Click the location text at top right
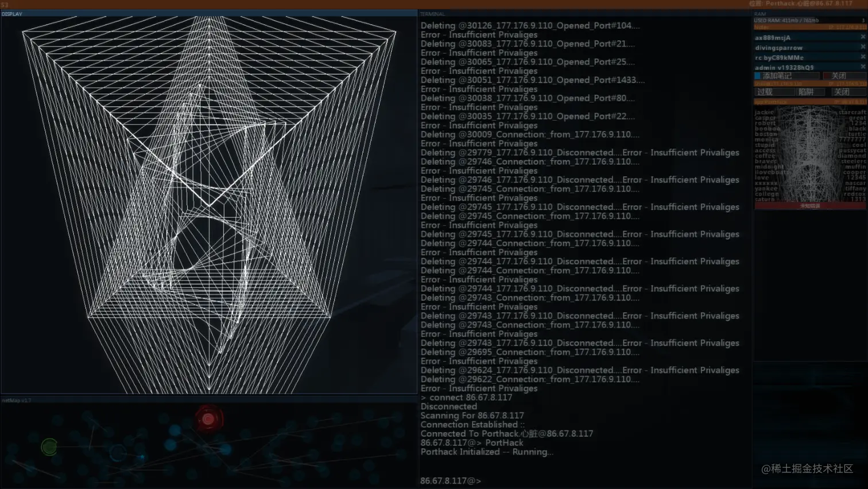 point(801,3)
